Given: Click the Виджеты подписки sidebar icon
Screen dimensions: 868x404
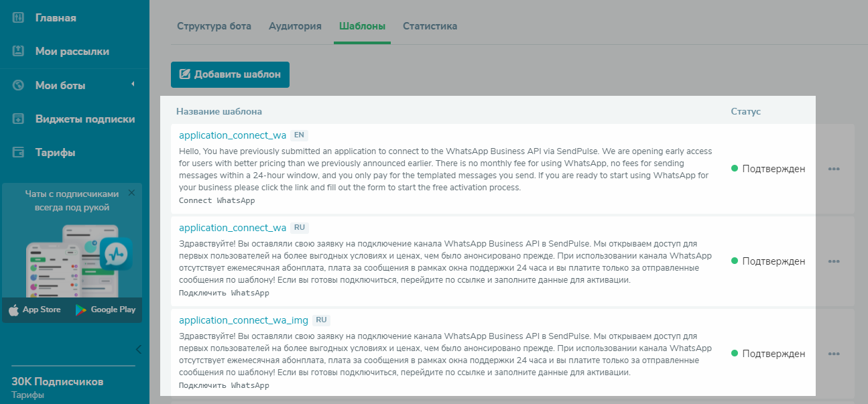Looking at the screenshot, I should (x=19, y=119).
